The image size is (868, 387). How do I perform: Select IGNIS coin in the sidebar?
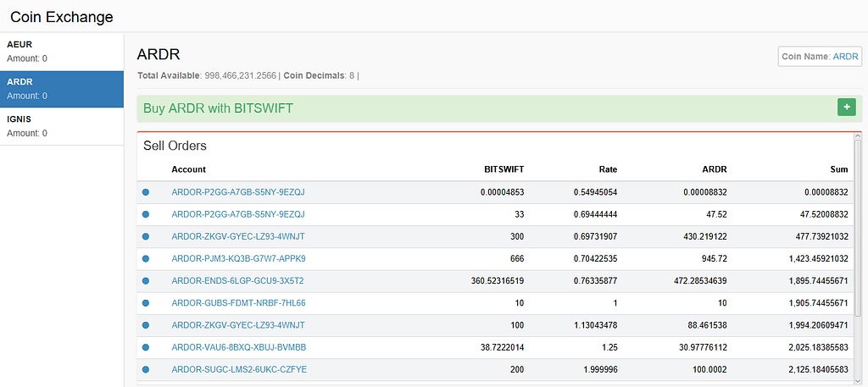coord(61,127)
